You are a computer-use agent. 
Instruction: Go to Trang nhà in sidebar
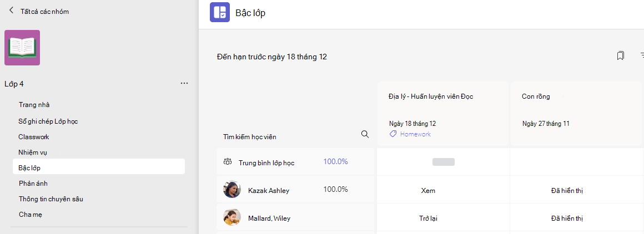pyautogui.click(x=34, y=105)
